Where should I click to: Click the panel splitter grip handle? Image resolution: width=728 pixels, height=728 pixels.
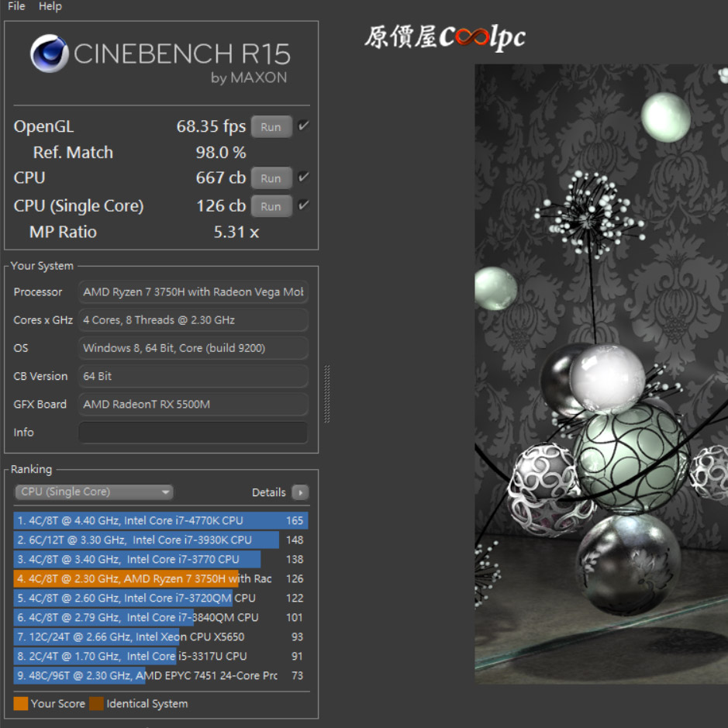coord(327,394)
